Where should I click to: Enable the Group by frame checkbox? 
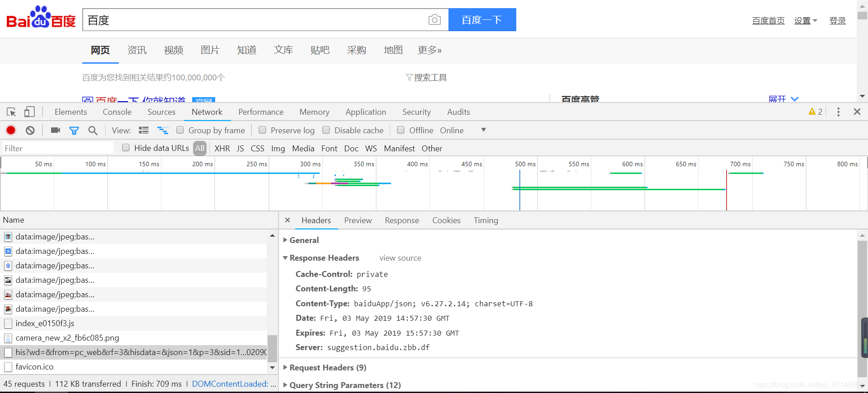180,130
